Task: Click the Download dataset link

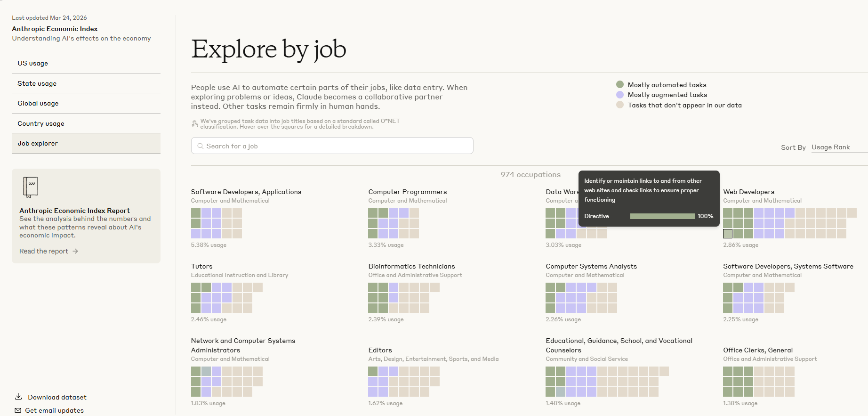Action: coord(57,397)
